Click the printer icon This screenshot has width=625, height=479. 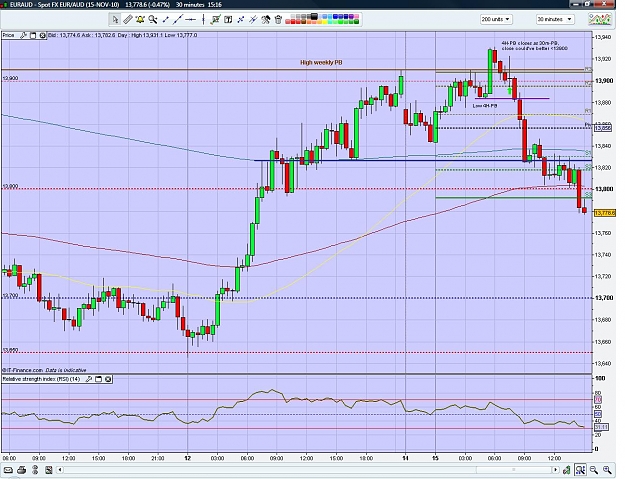click(x=22, y=470)
